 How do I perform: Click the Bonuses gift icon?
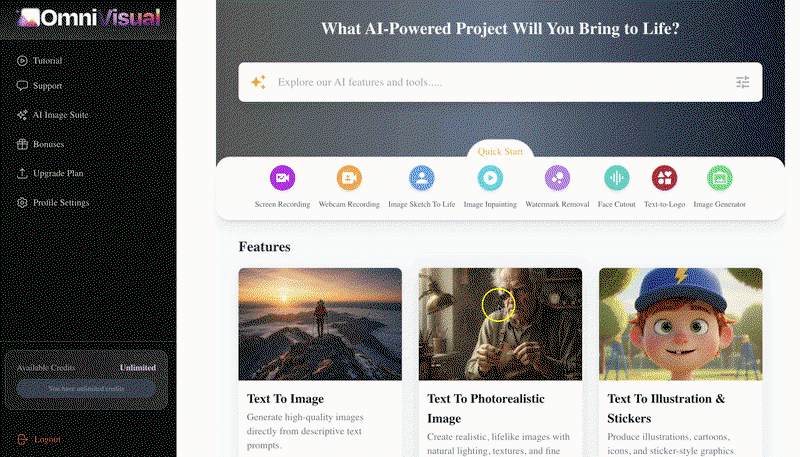[x=22, y=144]
